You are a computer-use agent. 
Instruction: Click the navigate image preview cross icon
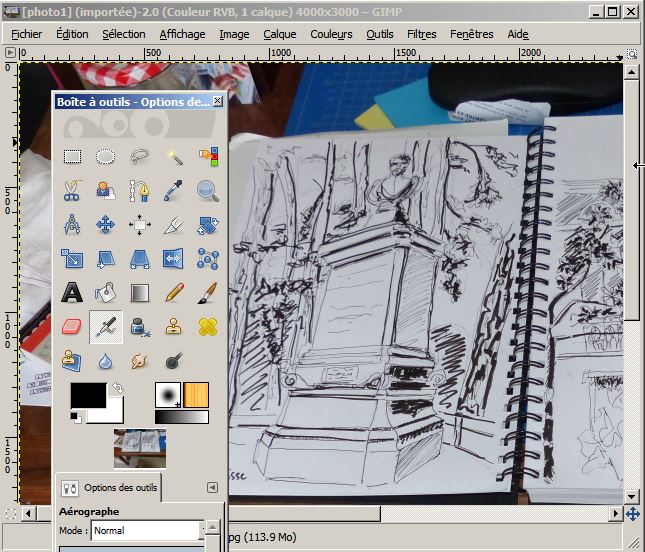point(632,514)
